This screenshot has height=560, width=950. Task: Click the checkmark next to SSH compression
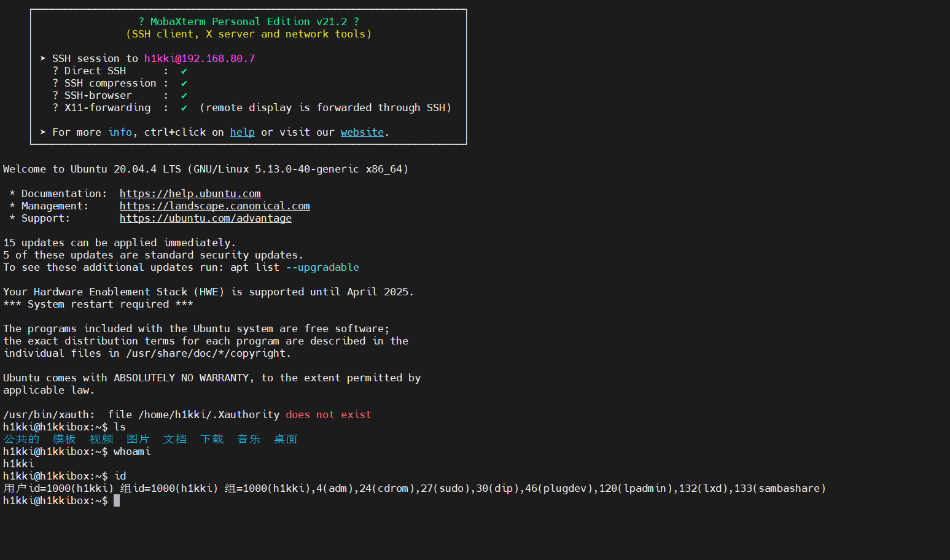tap(184, 84)
